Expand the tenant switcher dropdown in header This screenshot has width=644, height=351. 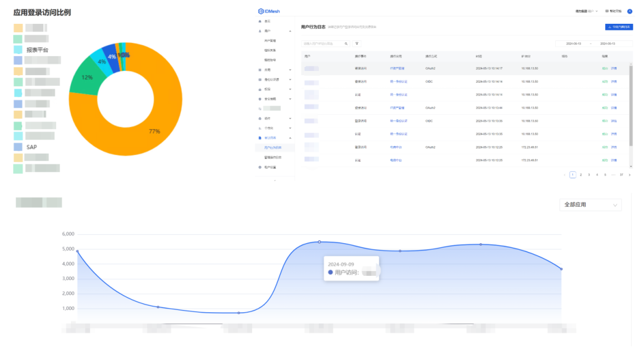(x=587, y=11)
